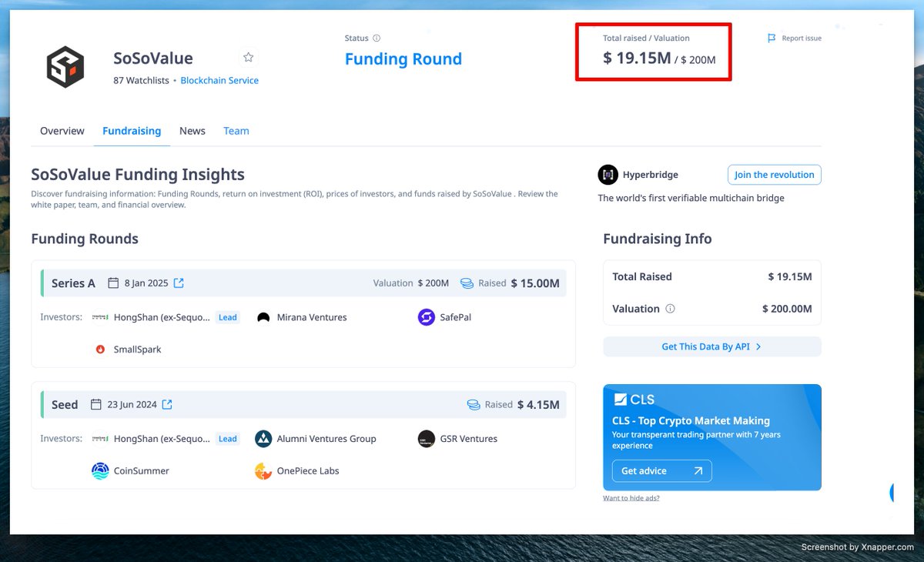
Task: Click the 23 Jun 2024 date
Action: (x=132, y=404)
